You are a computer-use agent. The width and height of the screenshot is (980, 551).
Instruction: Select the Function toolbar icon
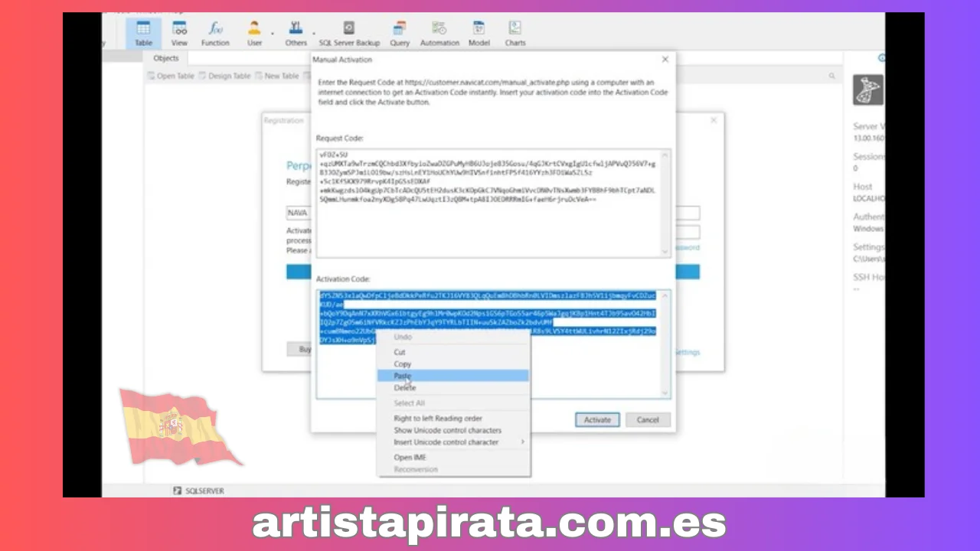tap(215, 33)
